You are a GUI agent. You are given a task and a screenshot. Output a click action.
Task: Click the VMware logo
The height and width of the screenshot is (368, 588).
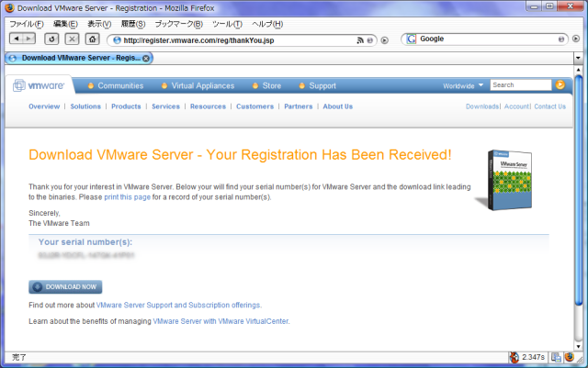(x=39, y=86)
